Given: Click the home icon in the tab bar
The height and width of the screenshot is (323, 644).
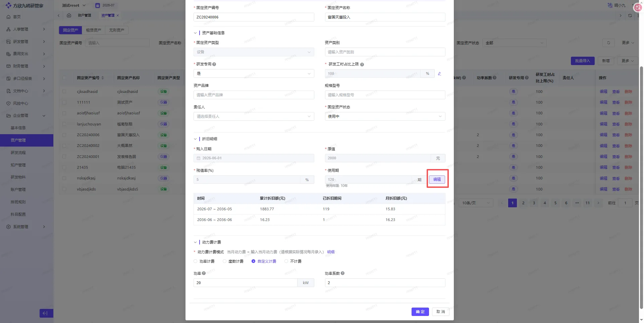Looking at the screenshot, I should [69, 15].
